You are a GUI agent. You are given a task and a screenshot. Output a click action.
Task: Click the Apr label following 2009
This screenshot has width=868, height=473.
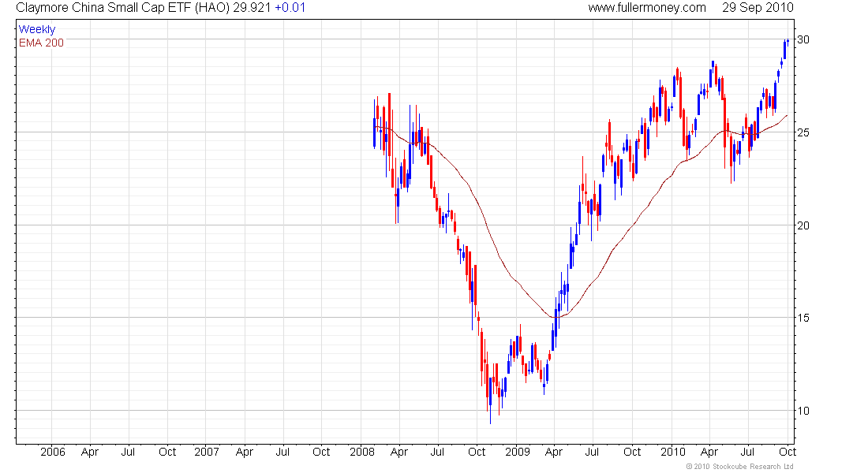[554, 452]
